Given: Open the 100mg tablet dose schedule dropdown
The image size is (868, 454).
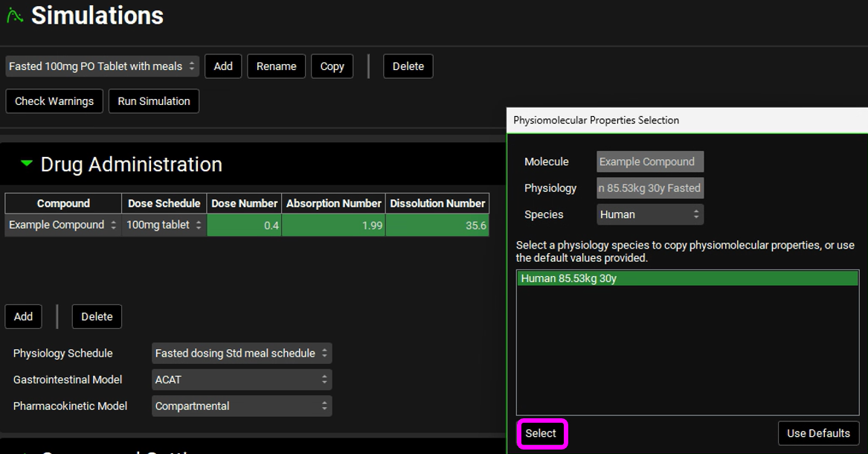Looking at the screenshot, I should 164,225.
